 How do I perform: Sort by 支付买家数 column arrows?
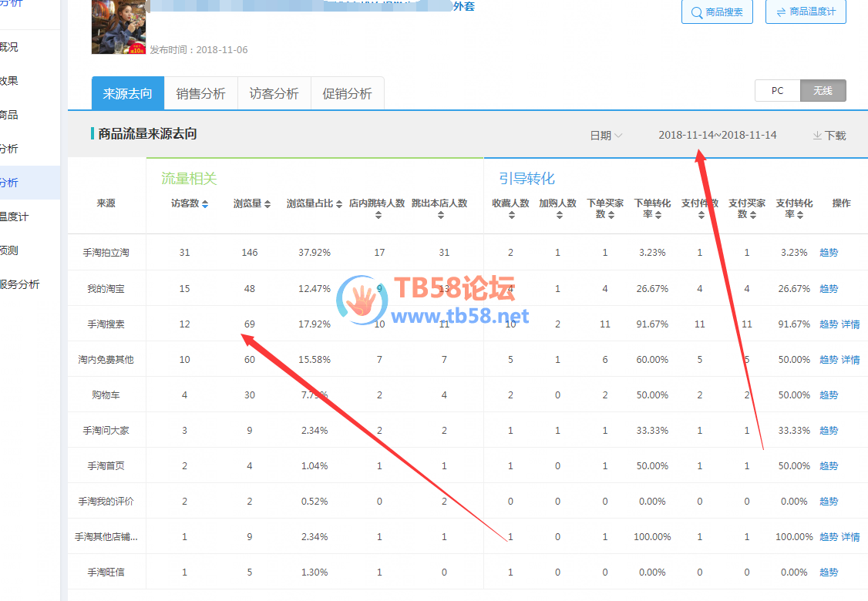753,215
